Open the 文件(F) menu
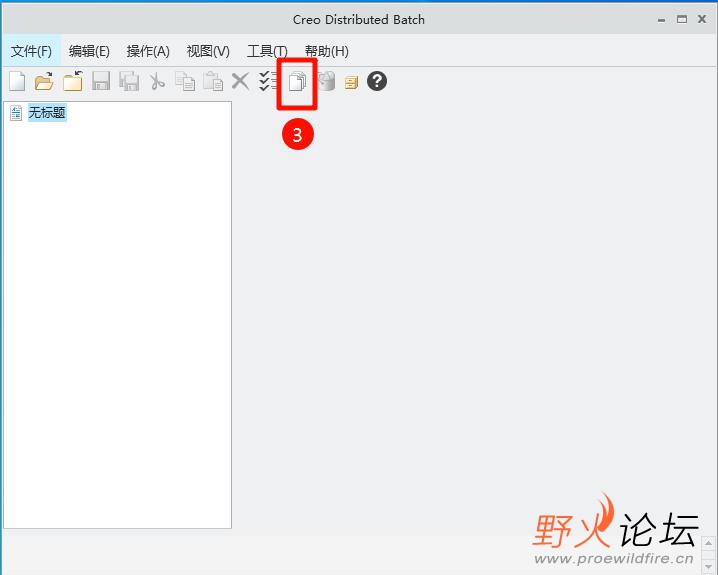 tap(32, 51)
